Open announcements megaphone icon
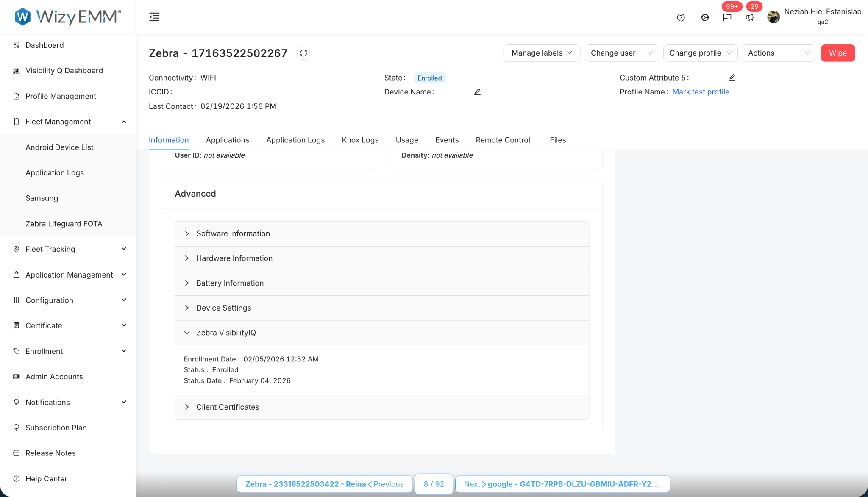Image resolution: width=868 pixels, height=497 pixels. click(750, 17)
